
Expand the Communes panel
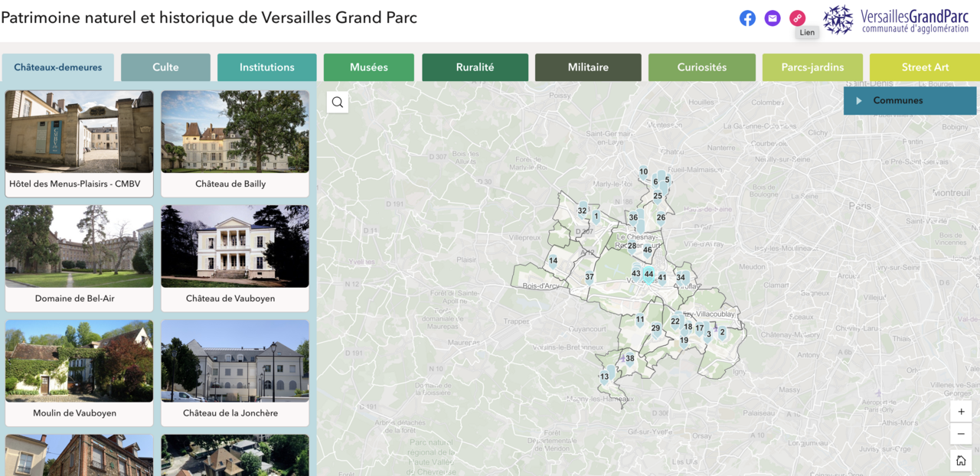[x=910, y=100]
